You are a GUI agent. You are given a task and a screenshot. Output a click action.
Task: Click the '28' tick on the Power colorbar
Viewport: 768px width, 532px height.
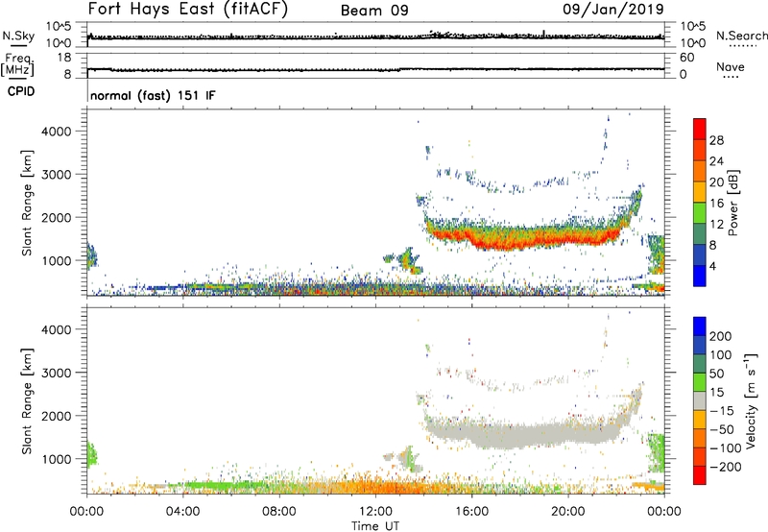click(716, 140)
